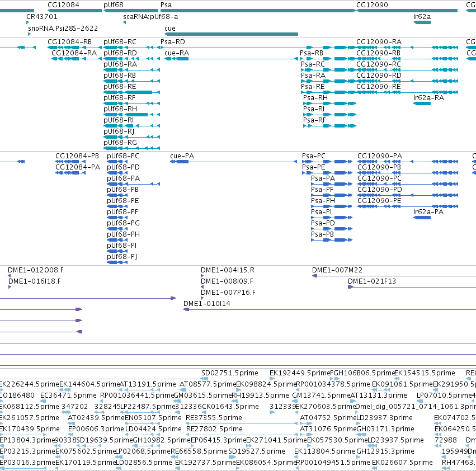Click the CG12090-RA transcript label
The image size is (476, 471).
[379, 42]
